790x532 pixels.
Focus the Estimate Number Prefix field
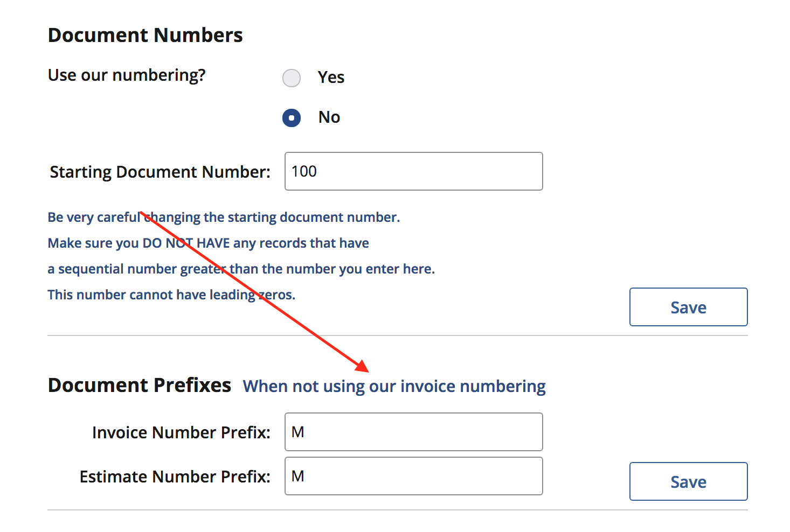[413, 476]
